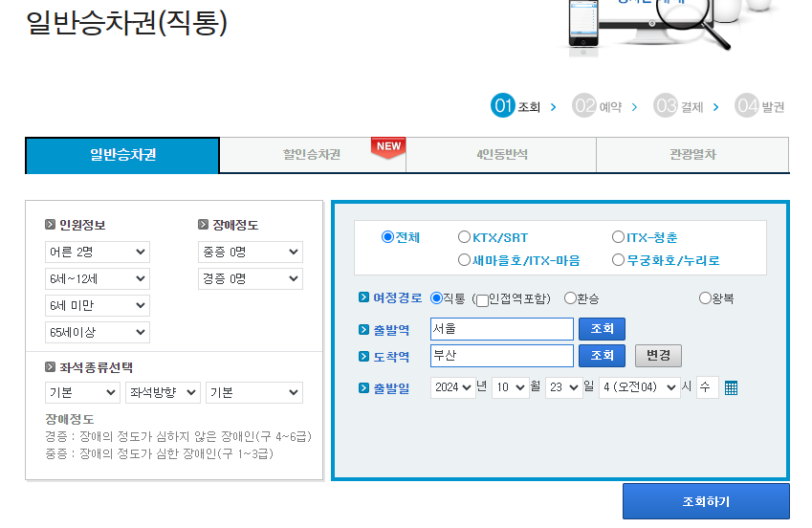The height and width of the screenshot is (528, 812).
Task: Click the 출발역 blue arrow icon
Action: [363, 330]
